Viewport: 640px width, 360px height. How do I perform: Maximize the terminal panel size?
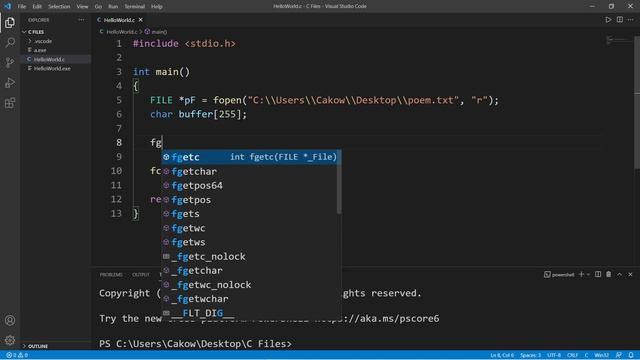[x=620, y=275]
